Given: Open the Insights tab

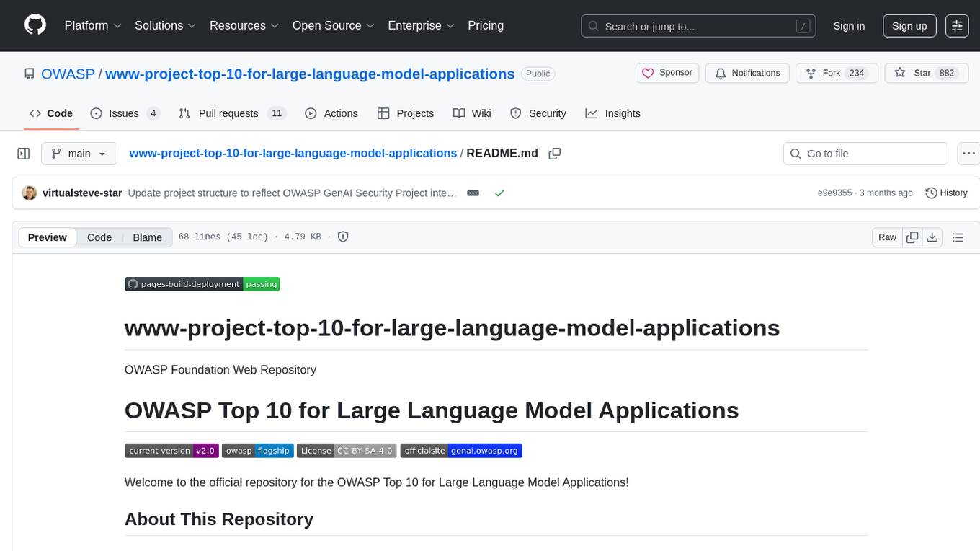Looking at the screenshot, I should tap(613, 113).
